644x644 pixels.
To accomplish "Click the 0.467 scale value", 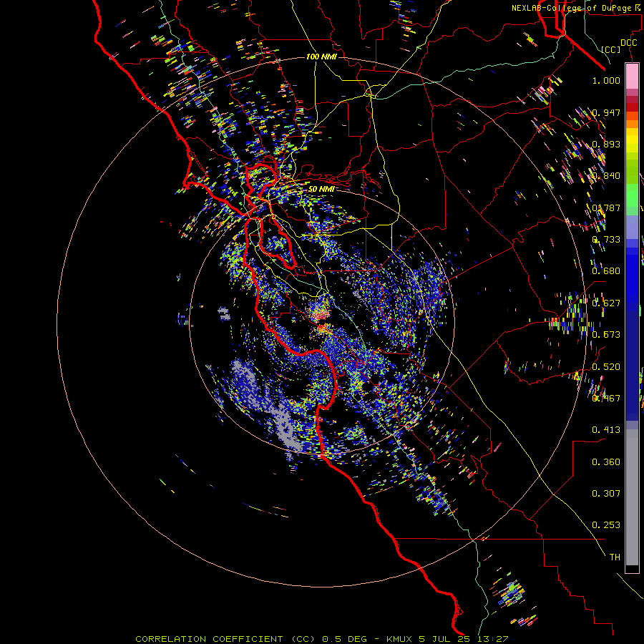I will point(606,399).
